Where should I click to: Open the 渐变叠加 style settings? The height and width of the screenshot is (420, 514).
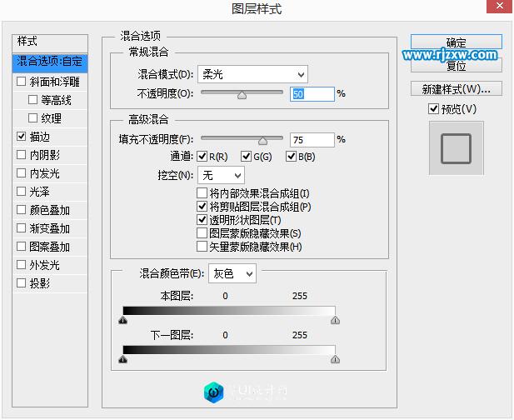(49, 228)
